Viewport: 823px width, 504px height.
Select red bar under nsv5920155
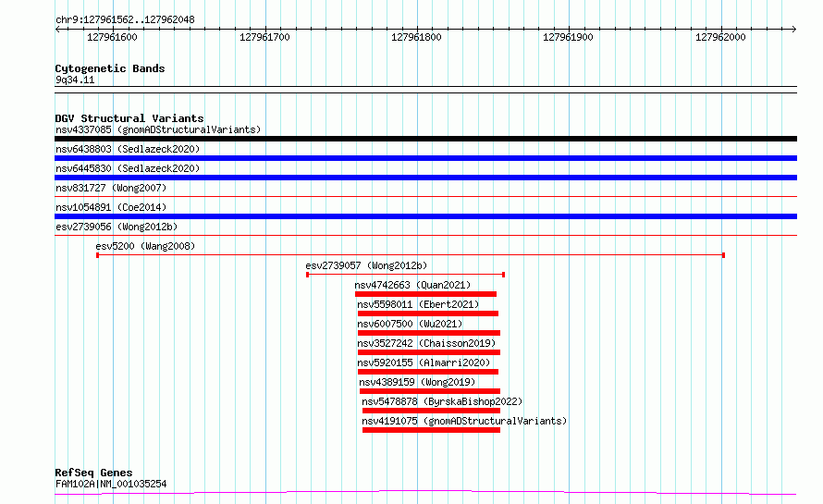point(428,372)
